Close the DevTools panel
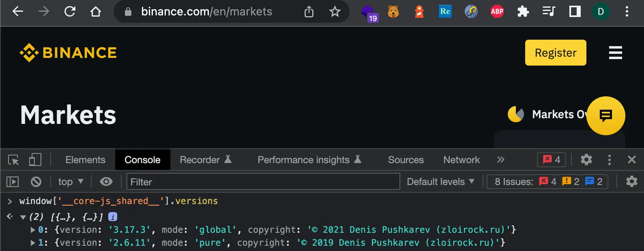Image resolution: width=644 pixels, height=251 pixels. [631, 160]
